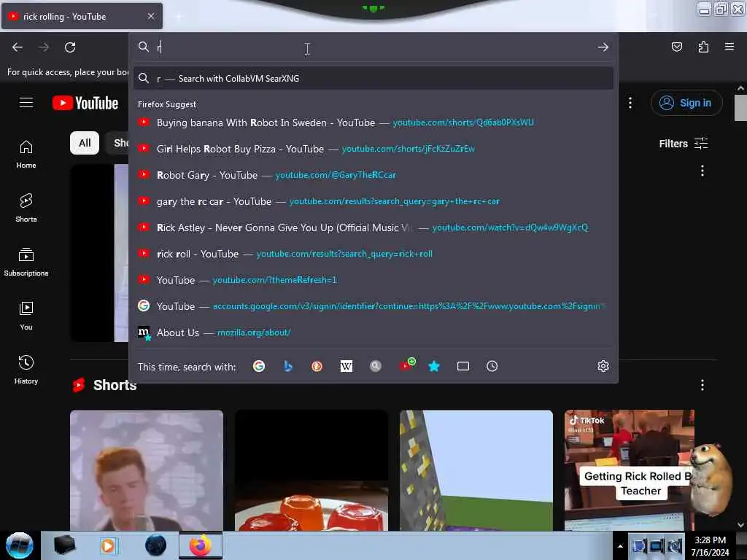Open 'gary the rc car - YouTube' suggestion
The width and height of the screenshot is (747, 560).
(x=373, y=201)
